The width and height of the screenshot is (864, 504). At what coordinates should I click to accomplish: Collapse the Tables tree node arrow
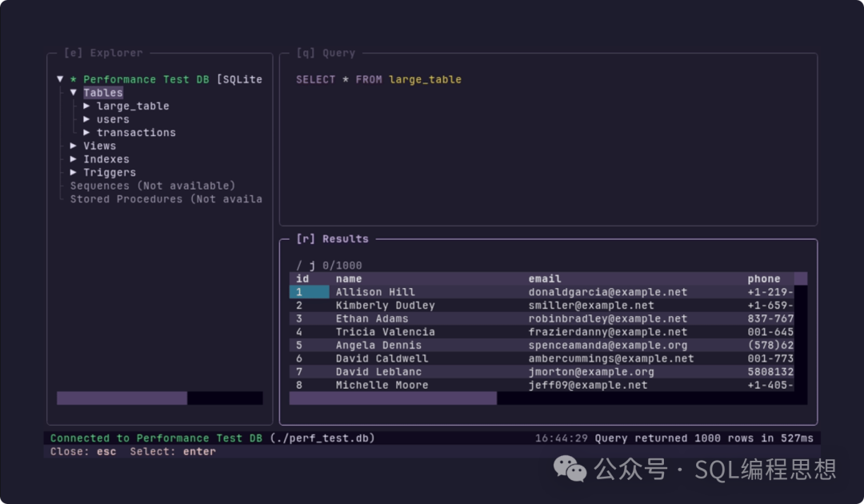pyautogui.click(x=74, y=93)
